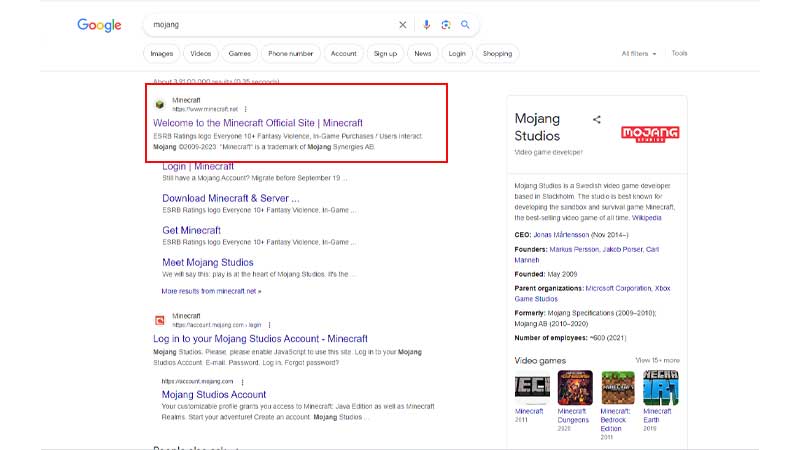This screenshot has height=450, width=800.
Task: Click the Google logo
Action: coord(99,25)
